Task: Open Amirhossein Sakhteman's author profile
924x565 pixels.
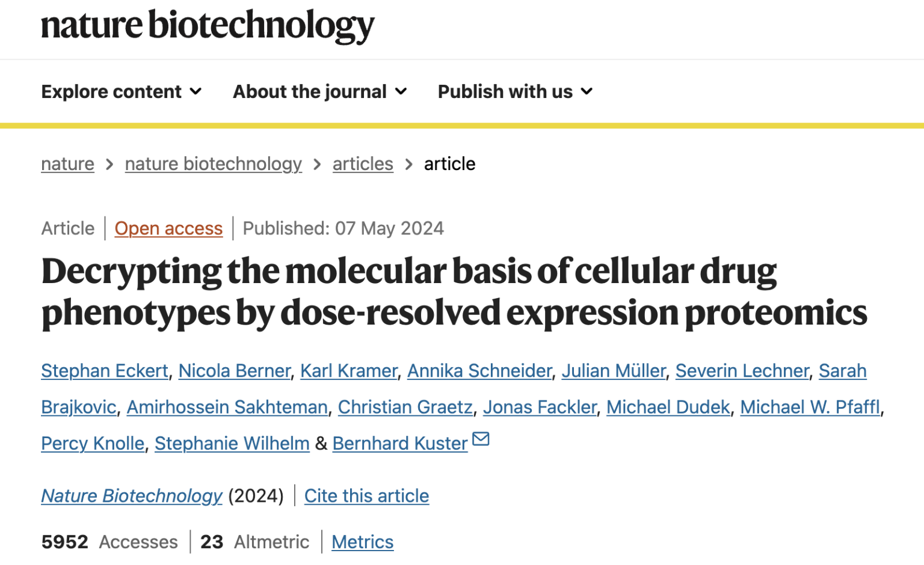Action: tap(227, 407)
